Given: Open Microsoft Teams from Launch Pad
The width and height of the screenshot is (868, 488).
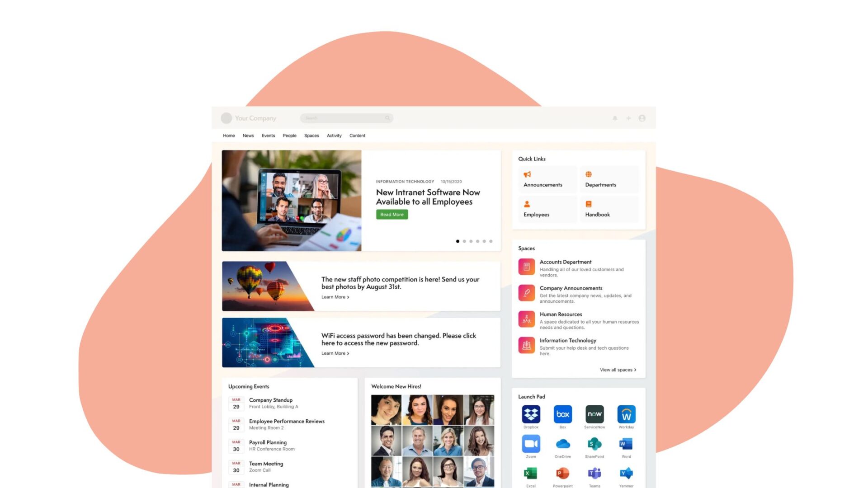Looking at the screenshot, I should tap(594, 473).
